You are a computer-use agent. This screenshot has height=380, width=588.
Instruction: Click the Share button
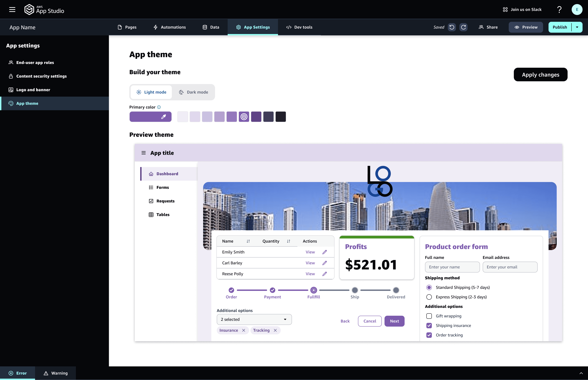coord(488,27)
